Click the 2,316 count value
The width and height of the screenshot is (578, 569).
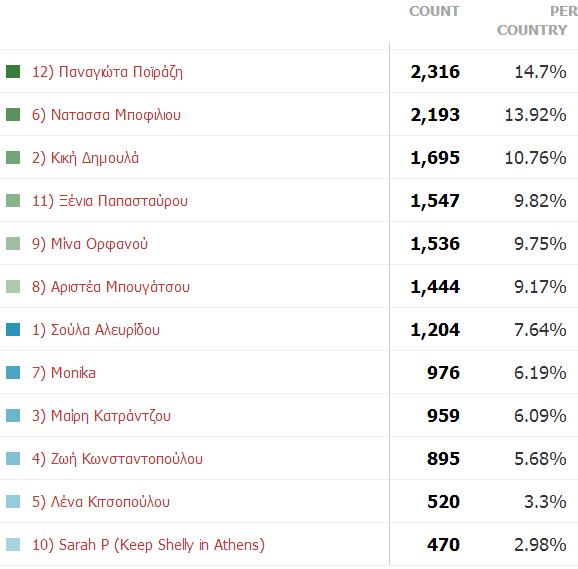(435, 72)
